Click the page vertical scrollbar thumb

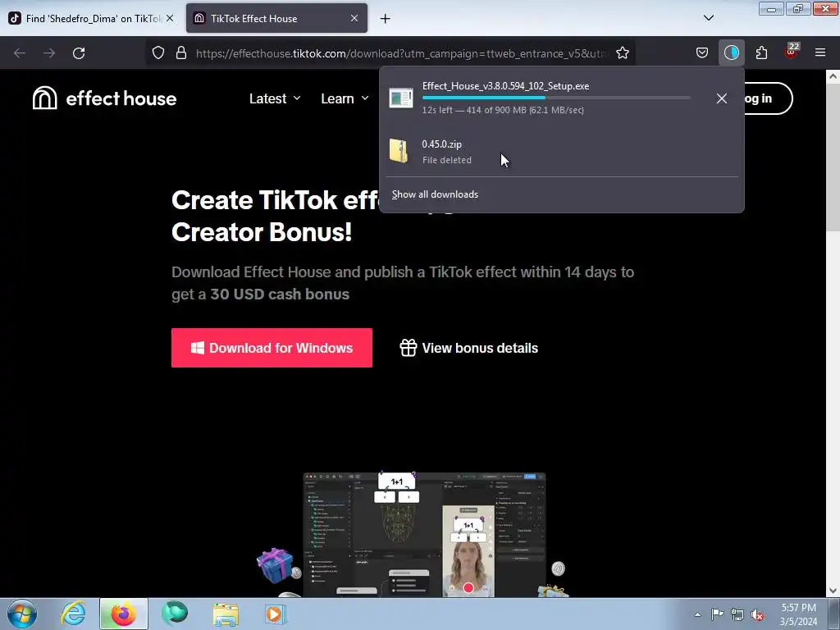(x=833, y=158)
